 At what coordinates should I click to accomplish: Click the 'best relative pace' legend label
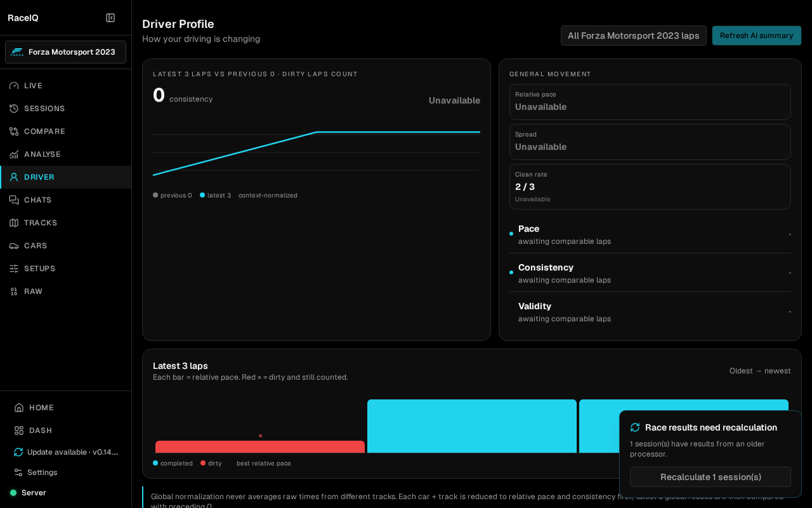264,464
